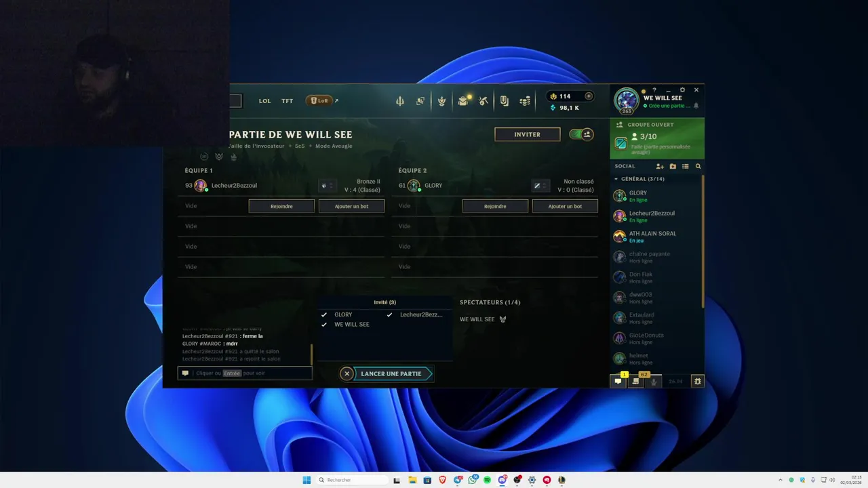Open the chat bubble icon in Social footer
Image resolution: width=868 pixels, height=488 pixels.
coord(618,382)
